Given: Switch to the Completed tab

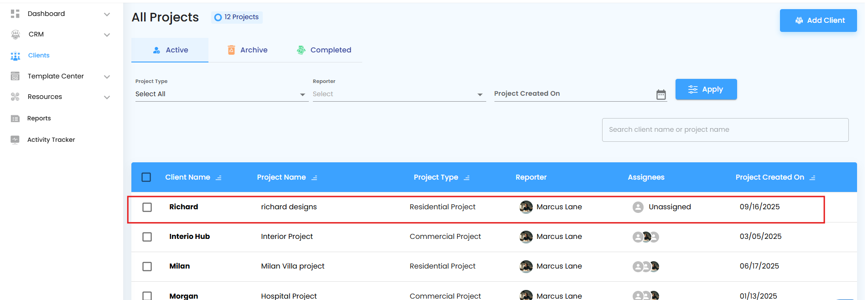Looking at the screenshot, I should coord(324,50).
